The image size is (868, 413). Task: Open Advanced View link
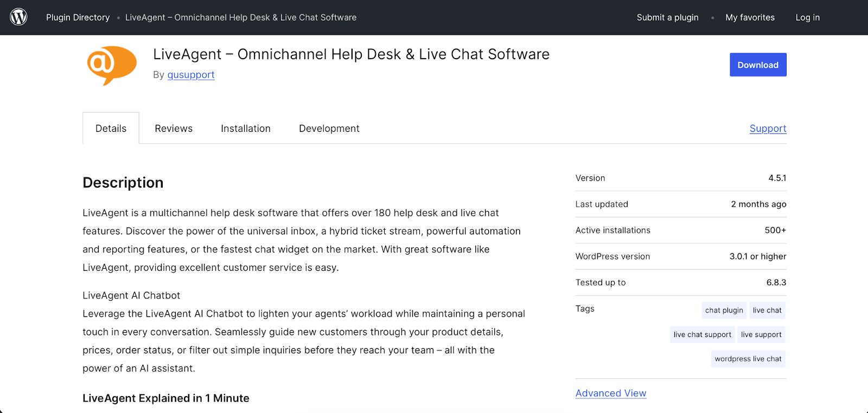611,393
